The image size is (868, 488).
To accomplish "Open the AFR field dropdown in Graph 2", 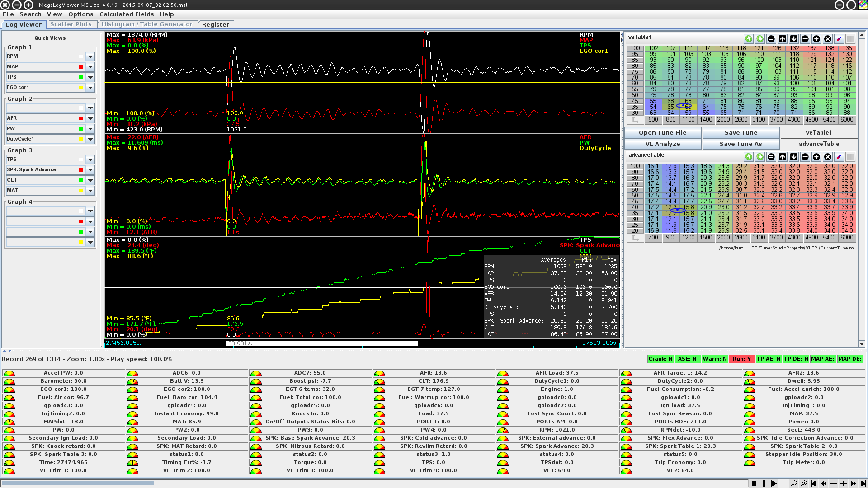I will click(90, 118).
